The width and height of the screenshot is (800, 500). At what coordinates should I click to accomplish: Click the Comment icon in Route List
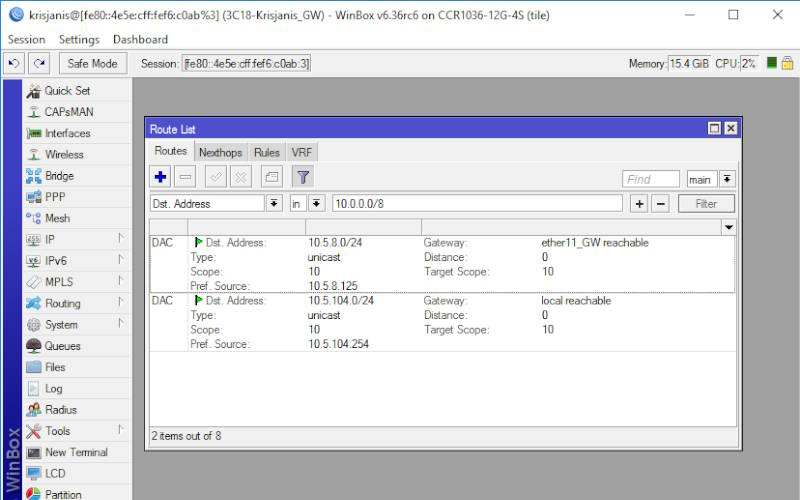[x=272, y=177]
